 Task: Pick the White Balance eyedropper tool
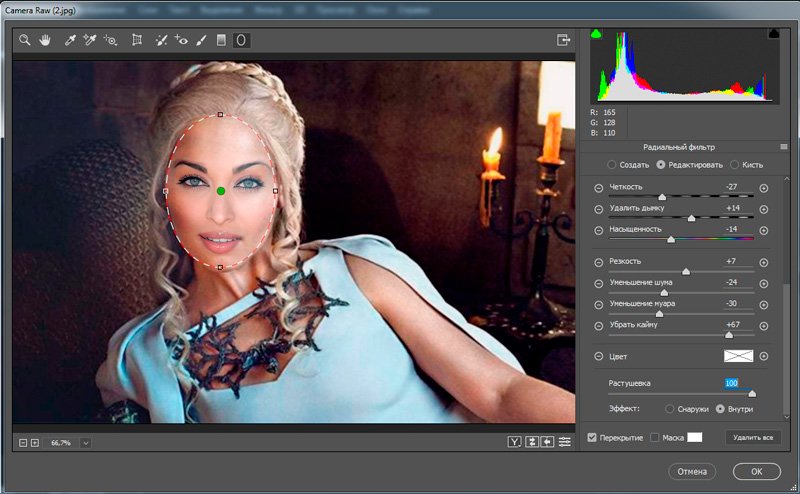(70, 41)
